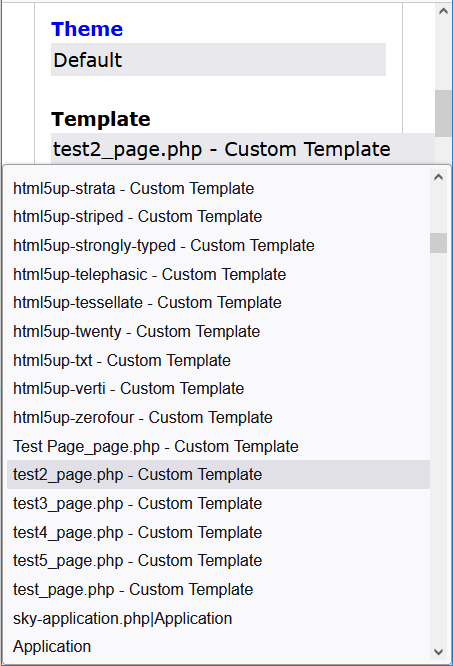Pick html5up-strongly-typed Custom Template
Screen dimensions: 453x666
pos(218,246)
